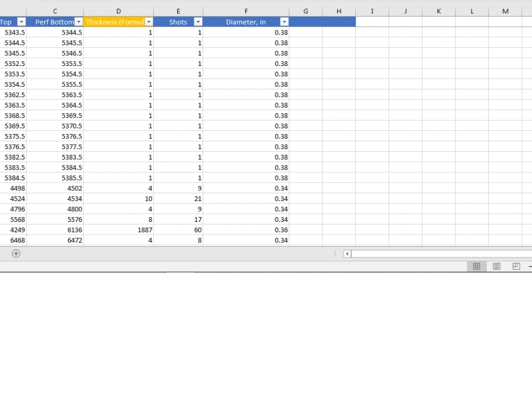Viewport: 532px width, 399px height.
Task: Select column E header
Action: pos(178,11)
